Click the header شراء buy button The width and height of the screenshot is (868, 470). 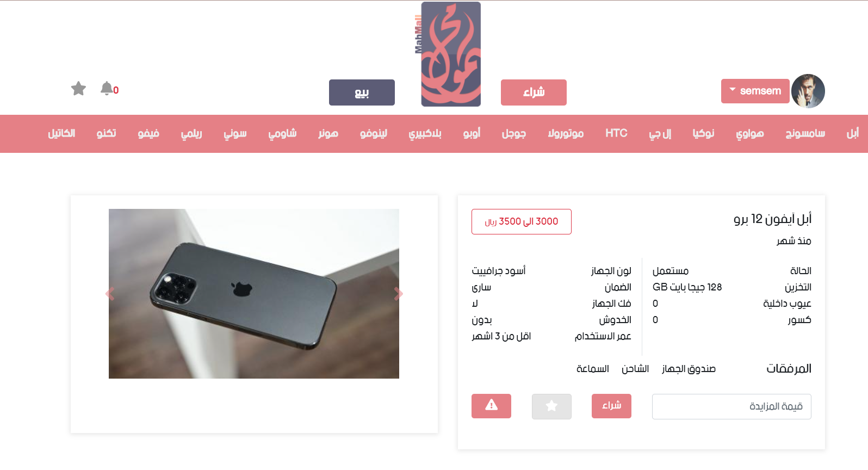534,92
